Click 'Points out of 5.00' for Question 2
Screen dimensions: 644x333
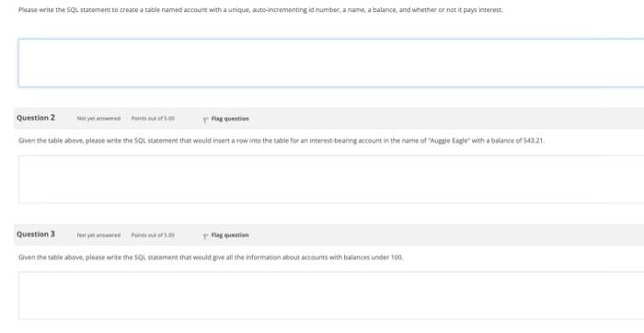153,119
